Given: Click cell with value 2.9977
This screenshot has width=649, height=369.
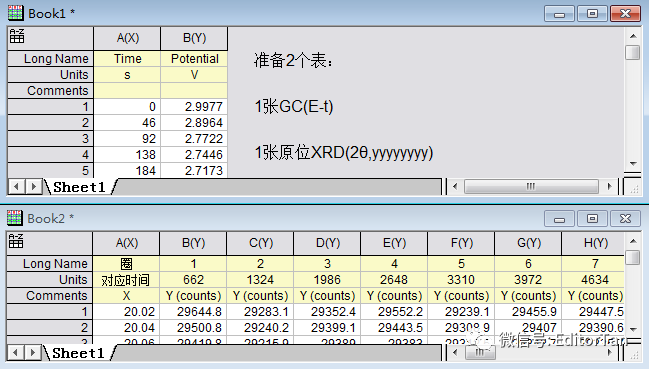Looking at the screenshot, I should (x=194, y=107).
